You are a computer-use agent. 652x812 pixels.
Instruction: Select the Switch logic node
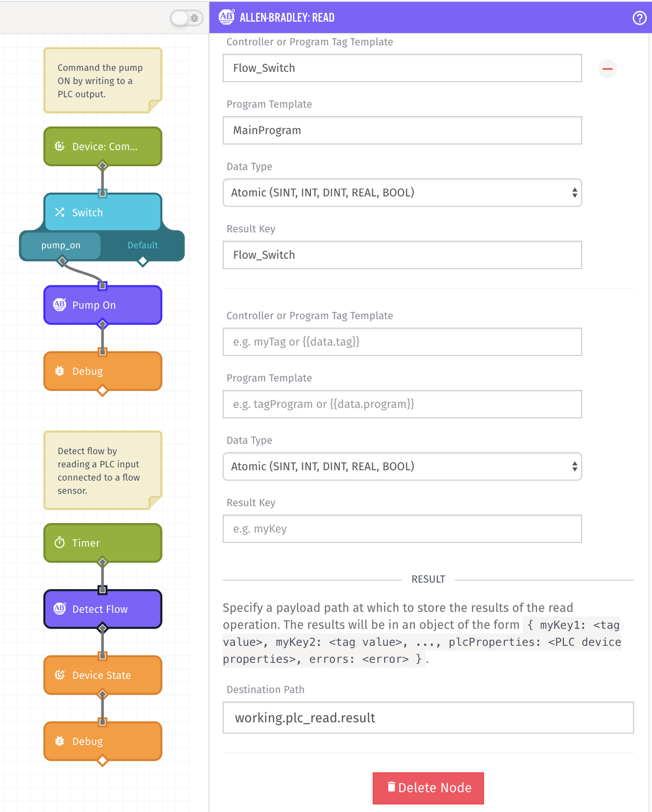(x=103, y=212)
